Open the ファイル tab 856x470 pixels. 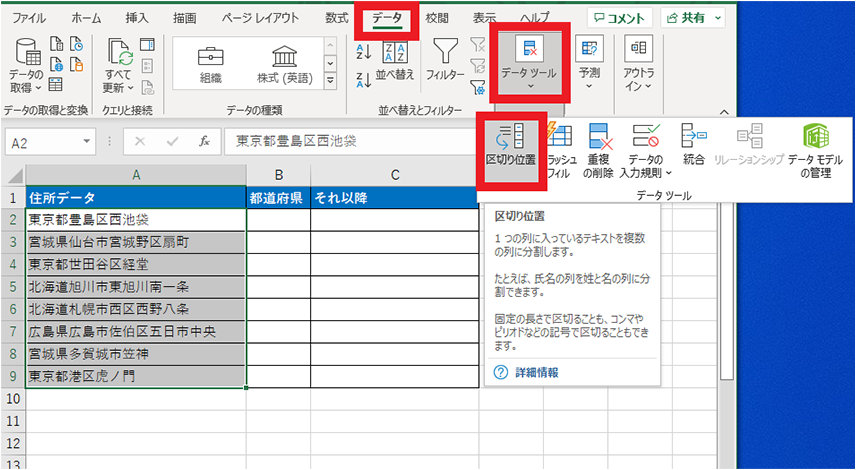(29, 18)
